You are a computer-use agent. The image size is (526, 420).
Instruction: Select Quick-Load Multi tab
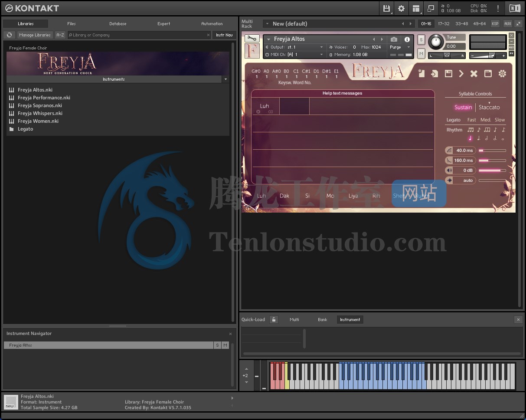coord(294,319)
